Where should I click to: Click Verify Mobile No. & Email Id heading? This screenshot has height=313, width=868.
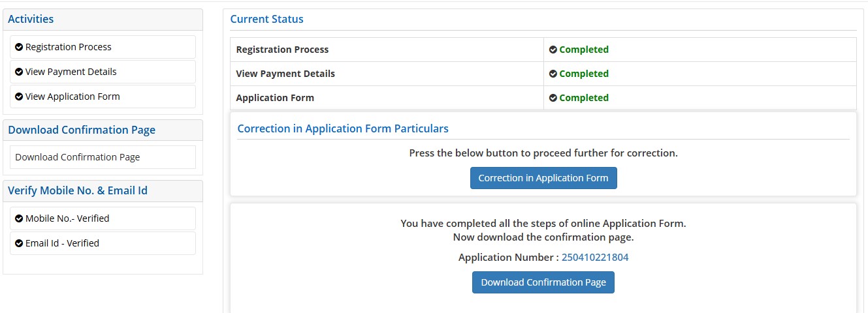click(x=78, y=190)
